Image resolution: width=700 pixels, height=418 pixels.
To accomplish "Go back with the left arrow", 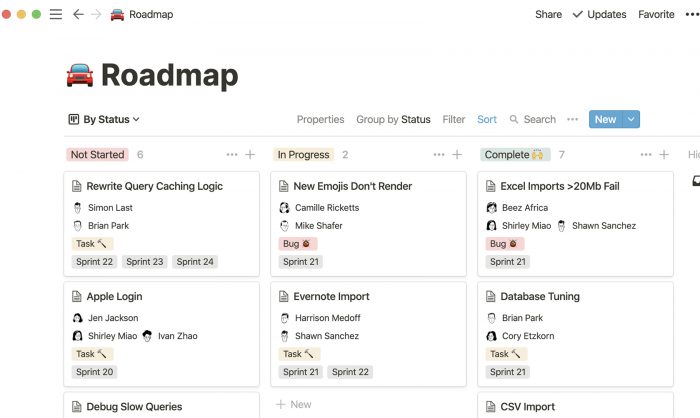I will [x=78, y=14].
